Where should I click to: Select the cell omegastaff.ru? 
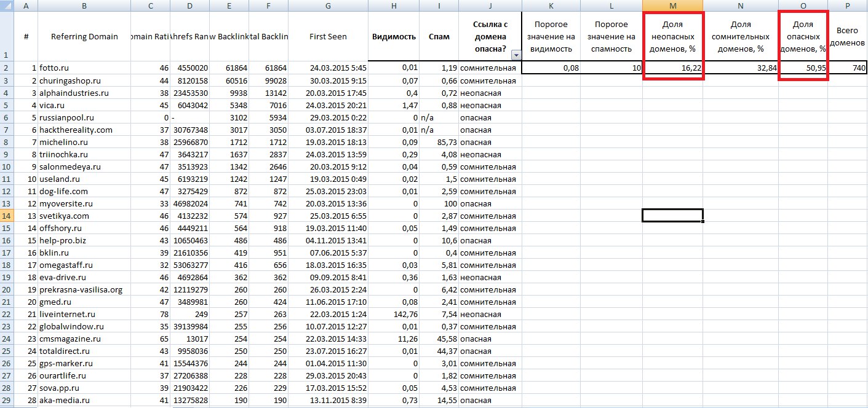pyautogui.click(x=84, y=265)
